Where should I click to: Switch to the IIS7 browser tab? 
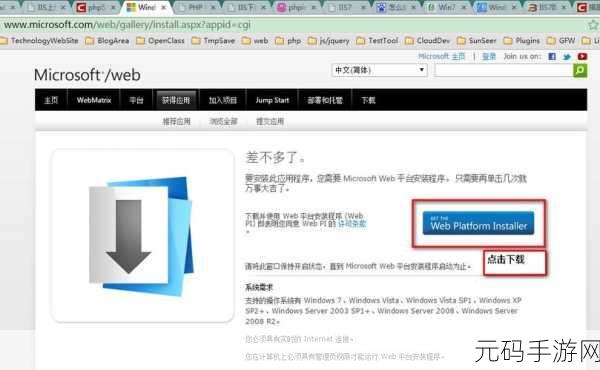click(x=344, y=7)
